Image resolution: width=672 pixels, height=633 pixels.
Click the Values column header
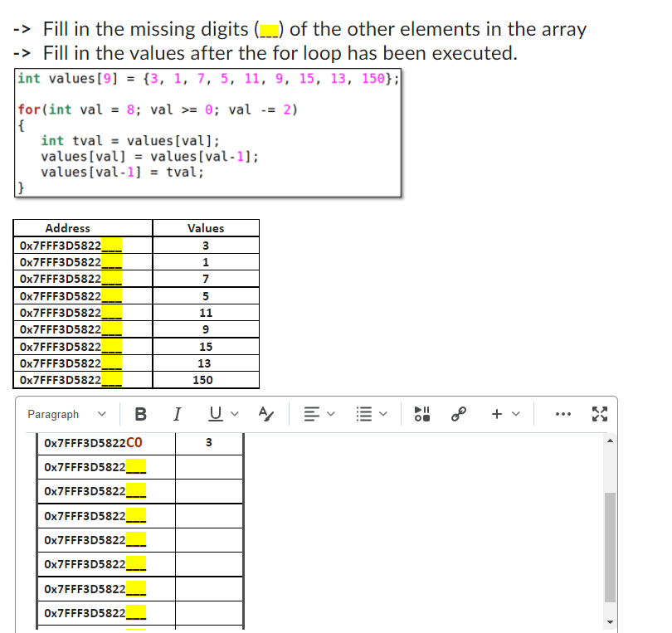coord(205,228)
